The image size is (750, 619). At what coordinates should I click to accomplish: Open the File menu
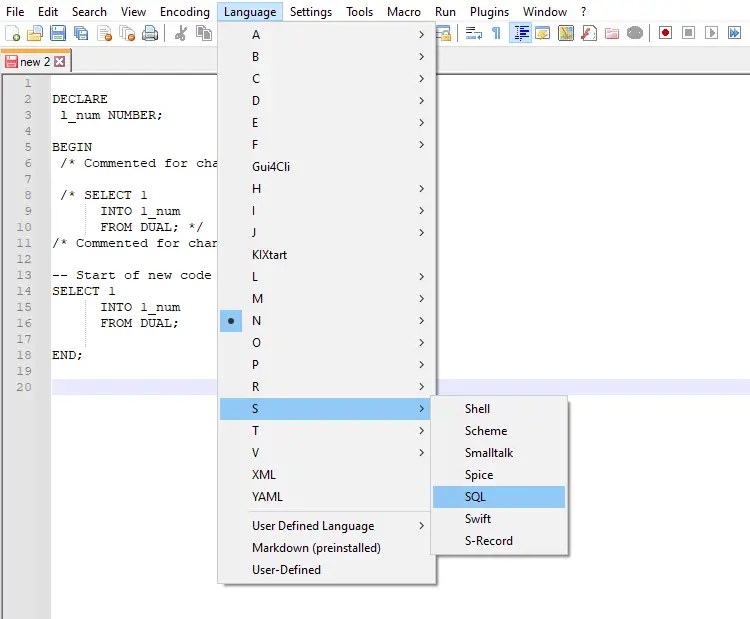15,11
